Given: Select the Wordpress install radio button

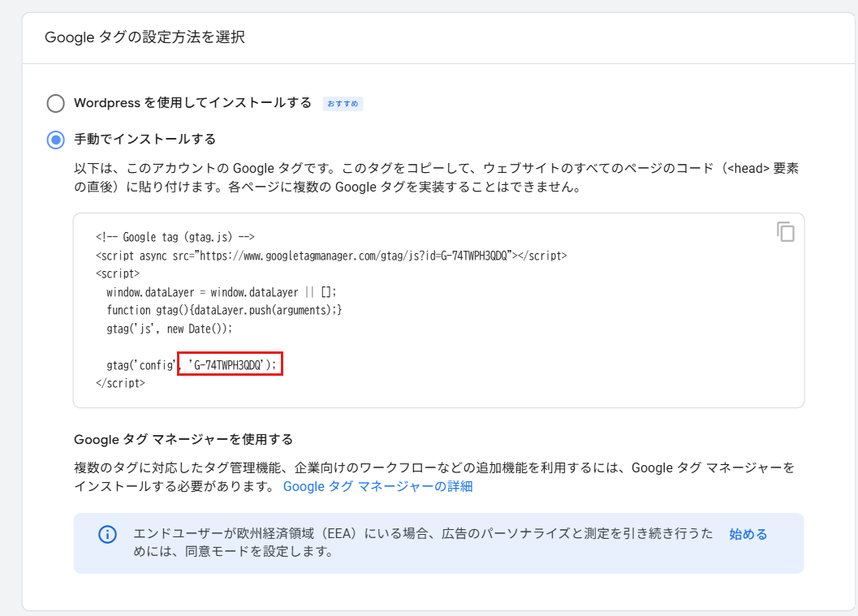Looking at the screenshot, I should tap(55, 103).
